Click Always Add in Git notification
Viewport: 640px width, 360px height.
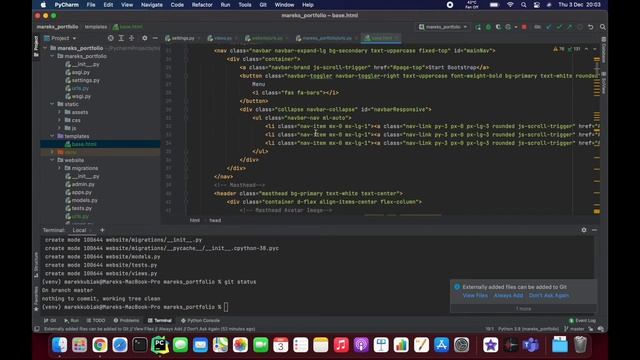(508, 295)
